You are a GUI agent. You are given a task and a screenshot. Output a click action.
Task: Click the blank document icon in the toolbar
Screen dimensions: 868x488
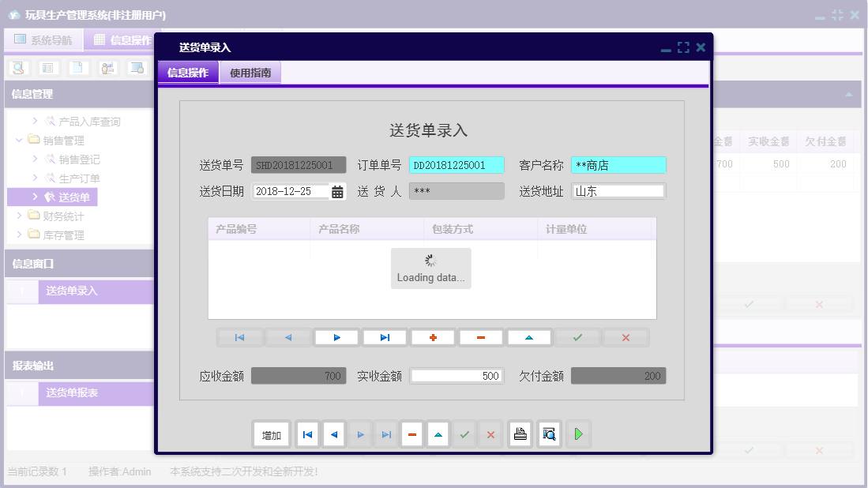pos(76,67)
